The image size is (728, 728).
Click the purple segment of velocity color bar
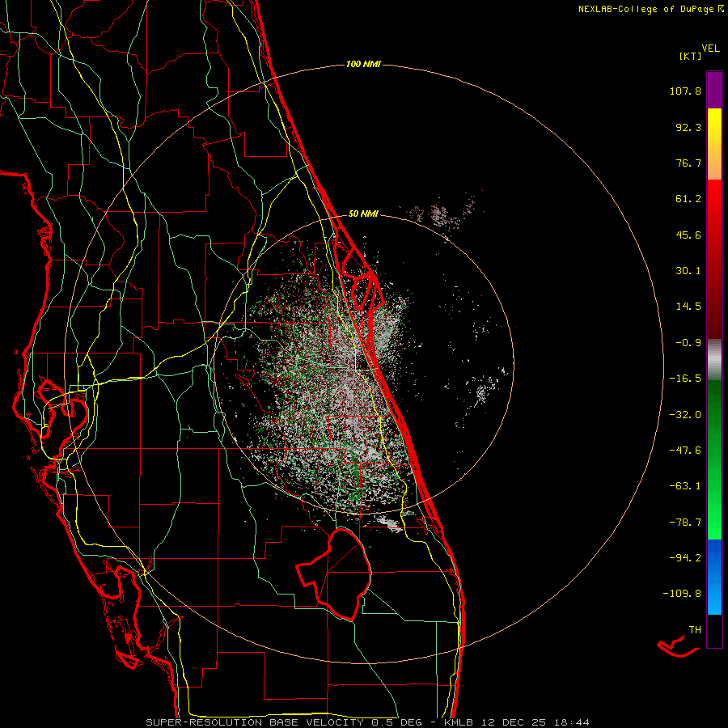pos(713,89)
